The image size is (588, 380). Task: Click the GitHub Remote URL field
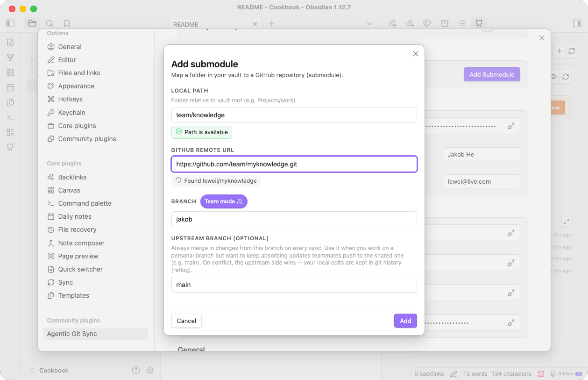point(294,164)
